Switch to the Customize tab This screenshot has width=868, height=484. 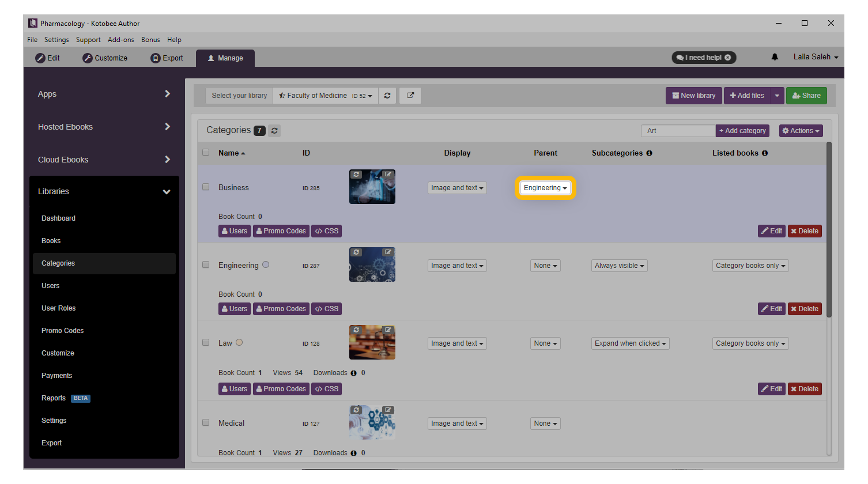pyautogui.click(x=105, y=58)
